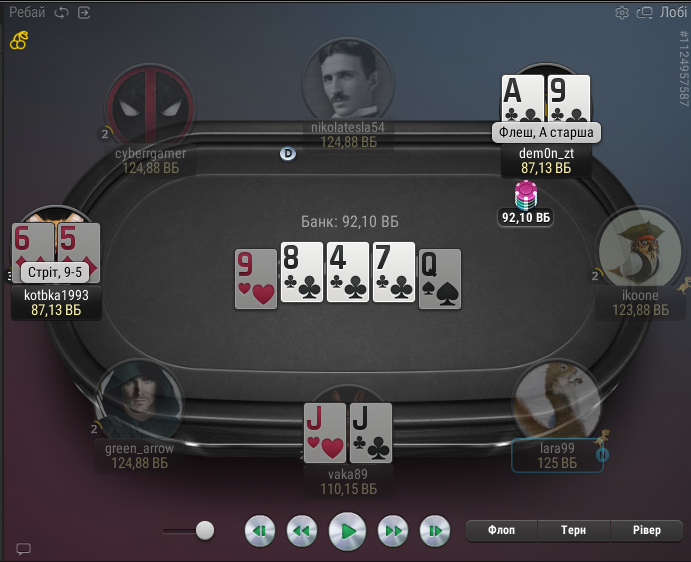
Task: Click the exit arrow icon in top bar
Action: (84, 13)
